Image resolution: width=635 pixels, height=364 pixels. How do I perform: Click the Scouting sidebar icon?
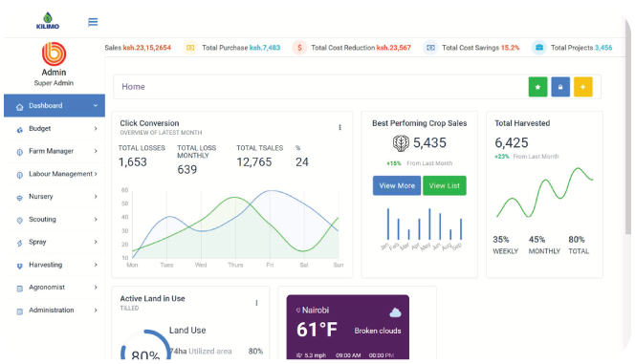(x=19, y=220)
